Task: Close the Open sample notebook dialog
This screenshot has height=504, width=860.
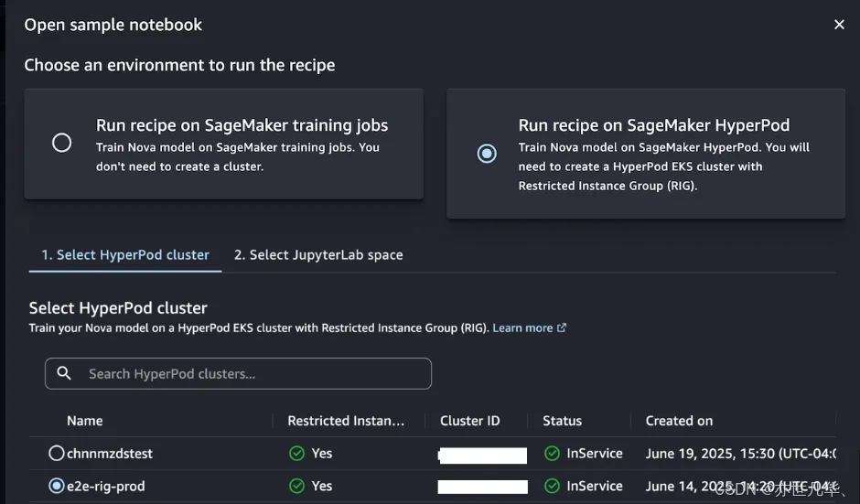Action: pos(839,25)
